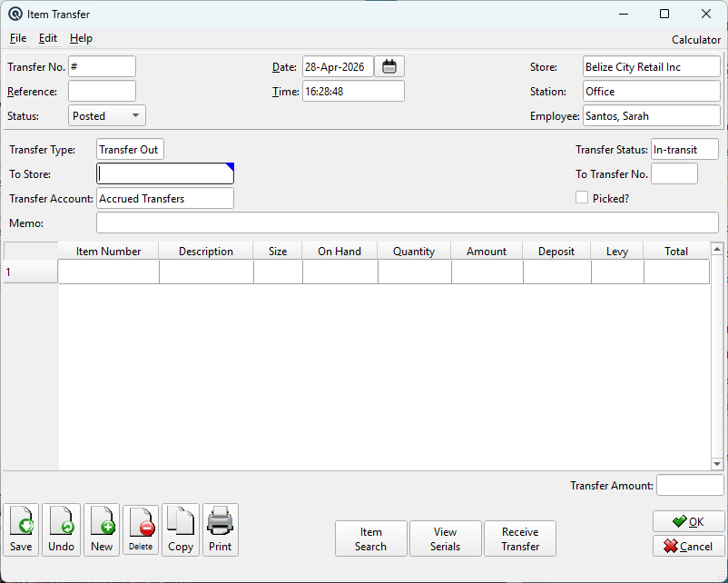
Task: Click the Delete icon button
Action: click(141, 529)
